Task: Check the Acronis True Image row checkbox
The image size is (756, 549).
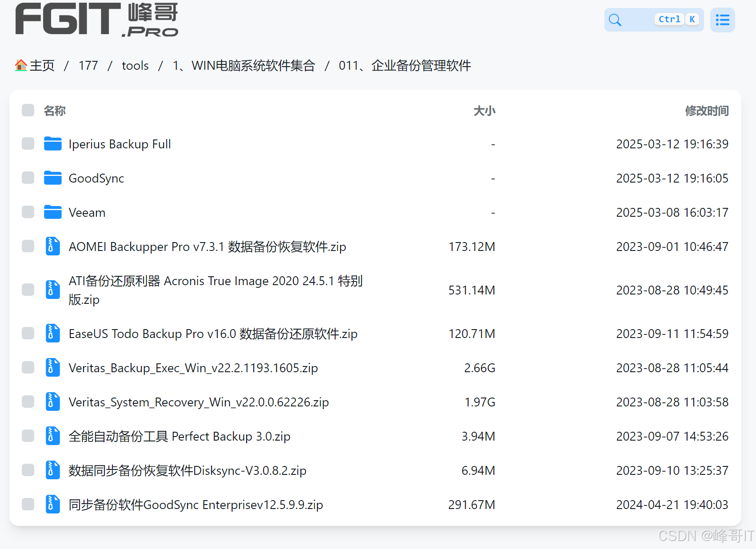Action: pos(28,290)
